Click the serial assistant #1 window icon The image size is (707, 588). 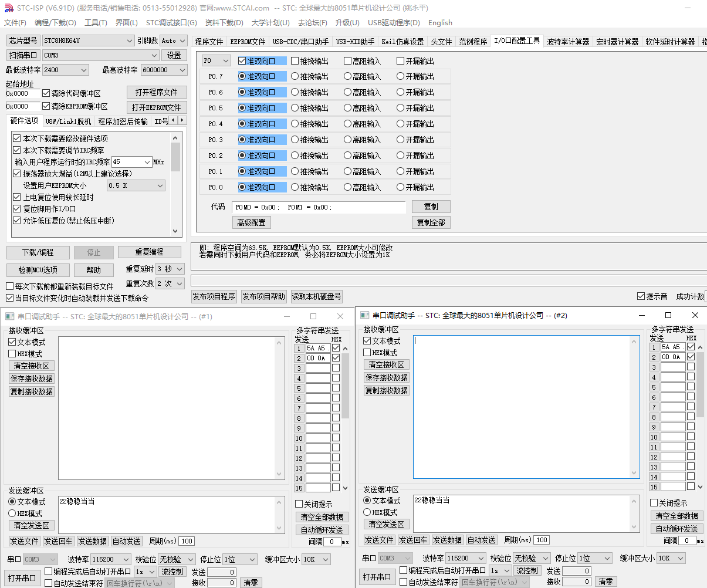click(x=9, y=316)
